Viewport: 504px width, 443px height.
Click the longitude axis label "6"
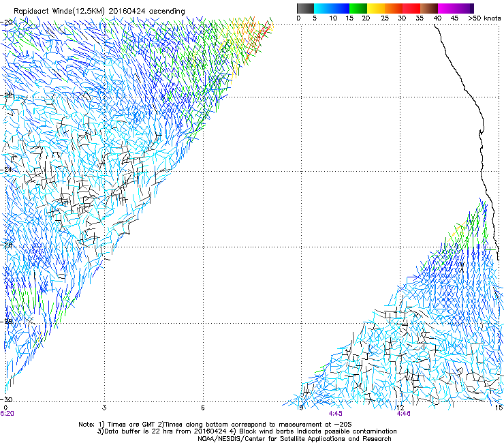[203, 408]
